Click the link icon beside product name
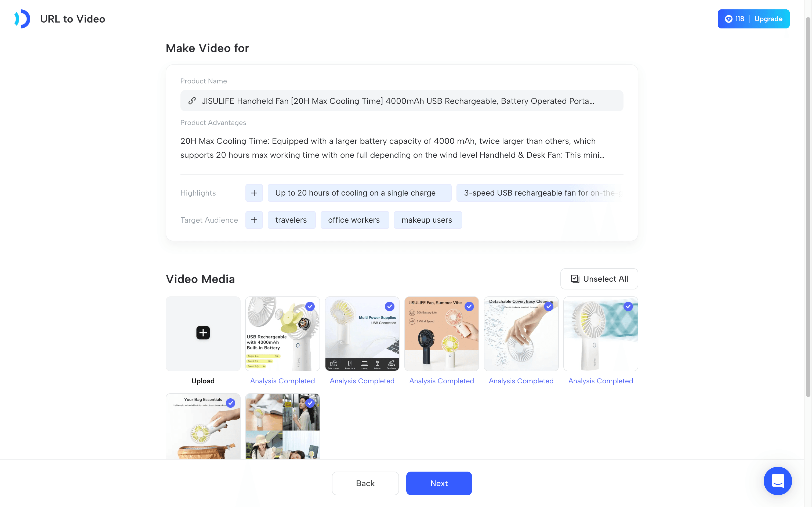The image size is (812, 507). [192, 101]
